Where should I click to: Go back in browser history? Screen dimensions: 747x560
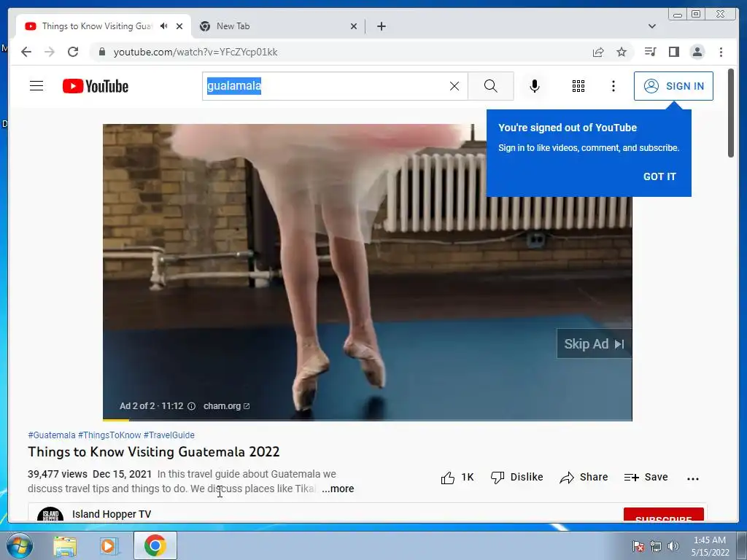coord(26,52)
